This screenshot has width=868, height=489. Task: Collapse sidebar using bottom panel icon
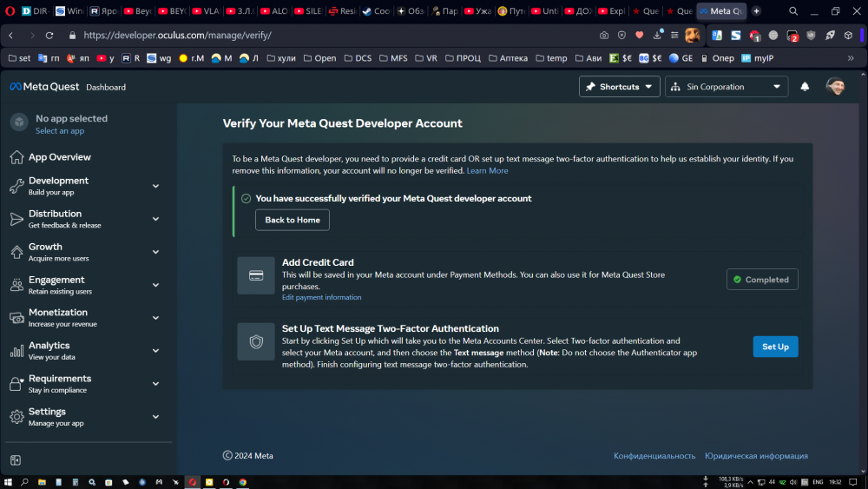16,460
